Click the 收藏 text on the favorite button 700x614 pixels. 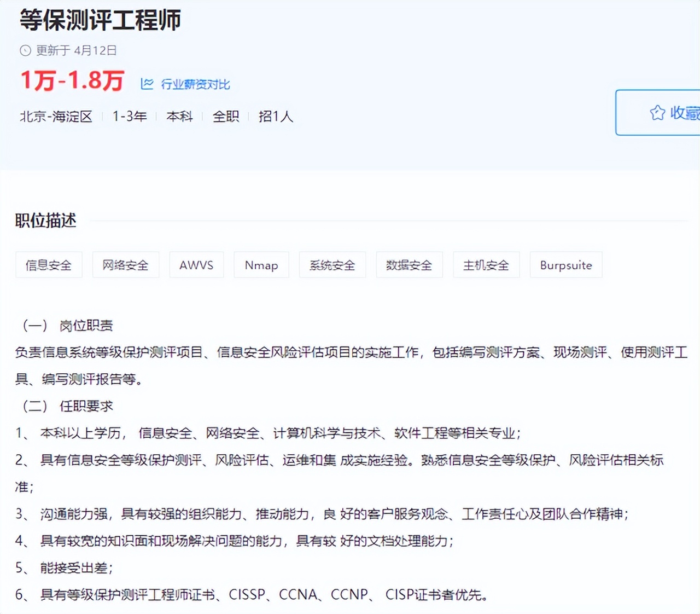[x=685, y=113]
